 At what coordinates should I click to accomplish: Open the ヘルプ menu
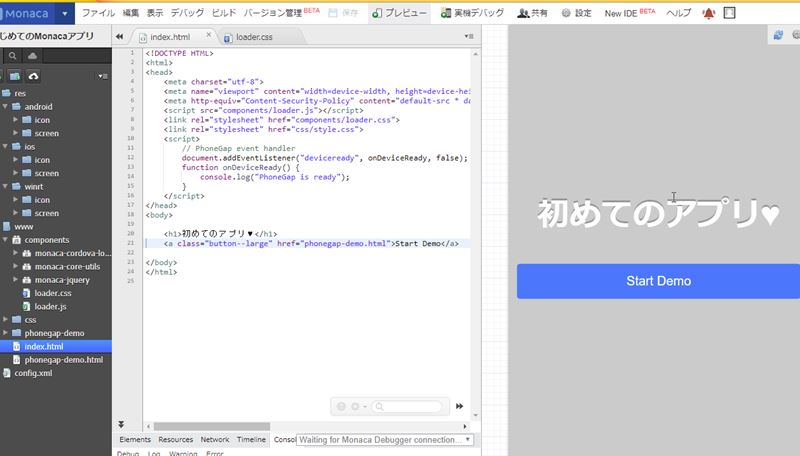tap(679, 13)
